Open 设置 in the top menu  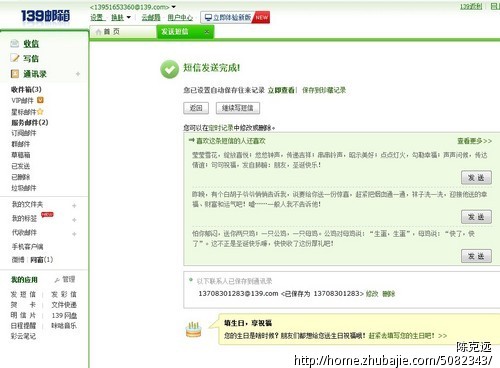click(x=97, y=17)
